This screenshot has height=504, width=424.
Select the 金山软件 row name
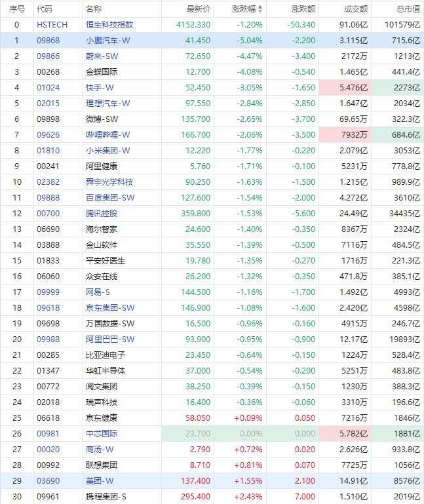tap(102, 245)
